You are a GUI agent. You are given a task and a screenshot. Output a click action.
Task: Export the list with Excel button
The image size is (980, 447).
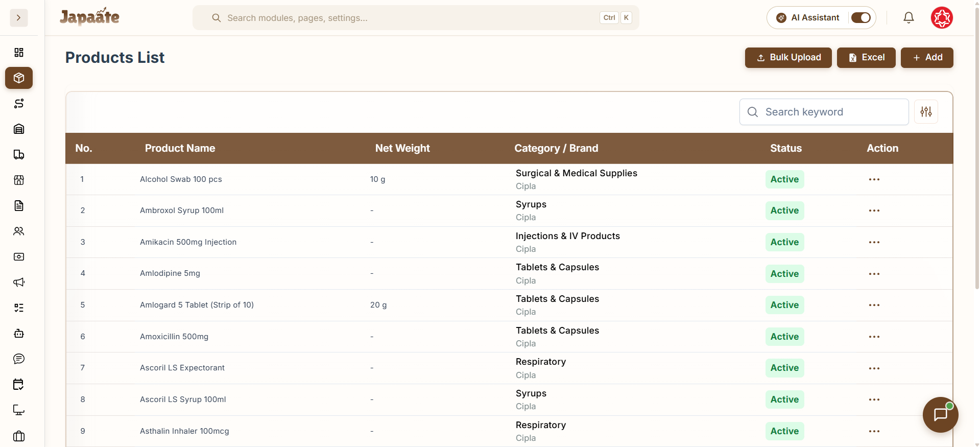(866, 58)
